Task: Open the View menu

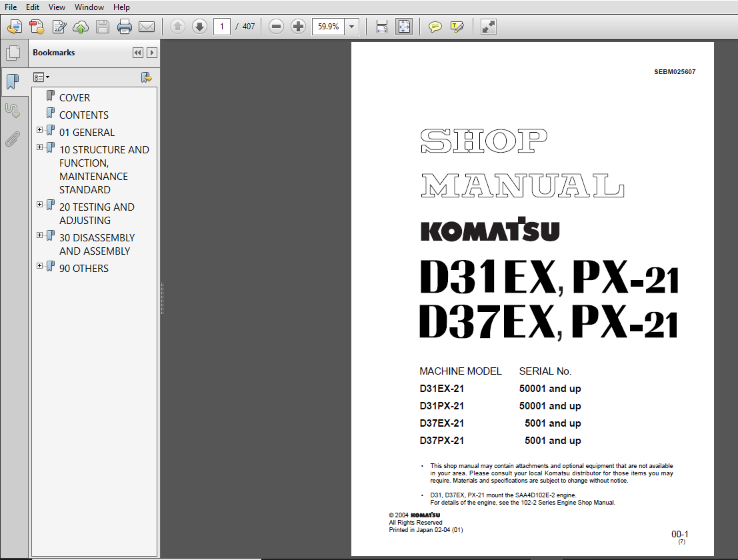Action: point(57,7)
